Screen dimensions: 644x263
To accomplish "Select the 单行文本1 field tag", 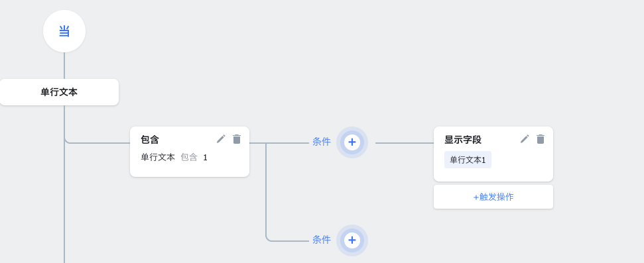I will coord(468,160).
